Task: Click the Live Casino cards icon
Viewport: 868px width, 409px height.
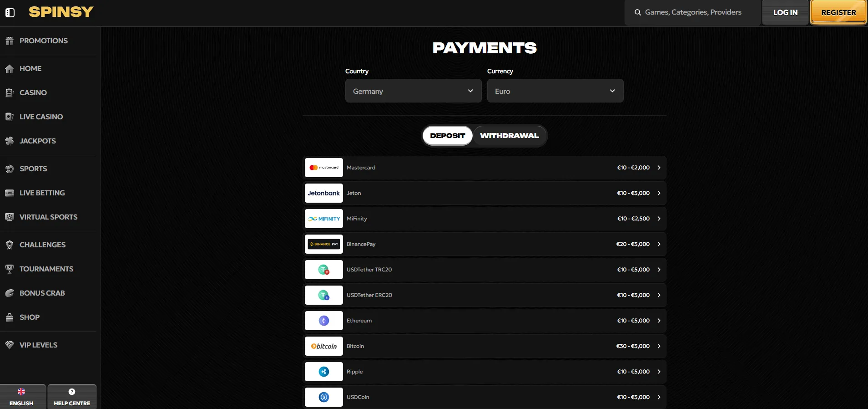Action: (x=10, y=117)
